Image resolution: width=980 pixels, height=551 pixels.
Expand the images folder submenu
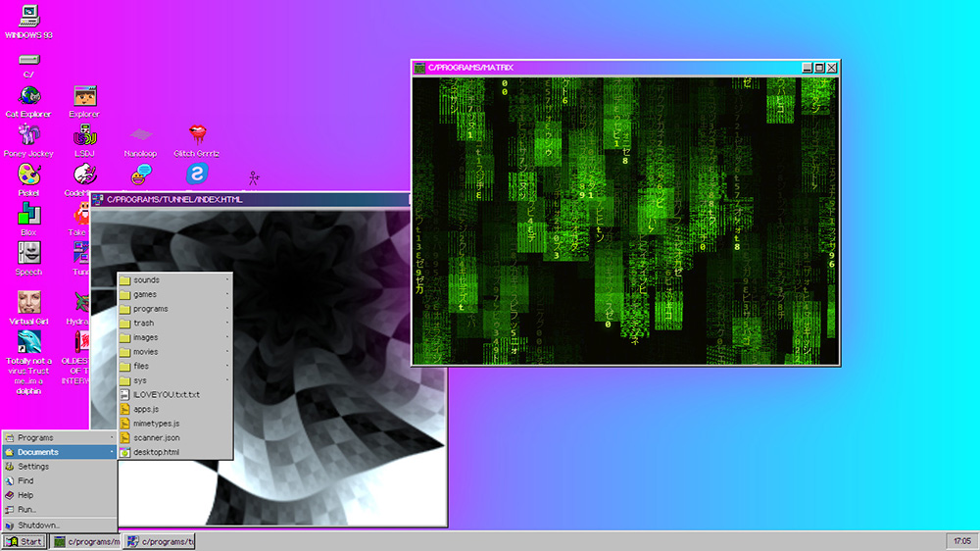pos(175,337)
